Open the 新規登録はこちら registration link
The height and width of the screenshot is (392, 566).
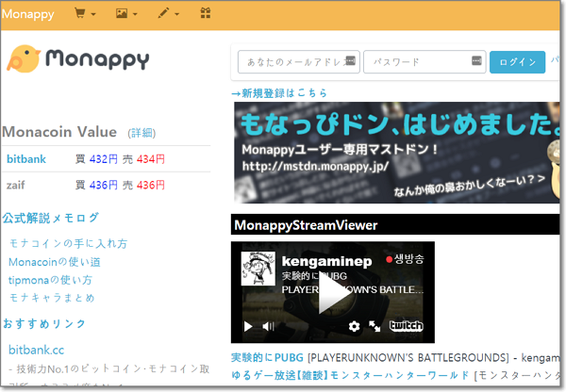[x=283, y=92]
